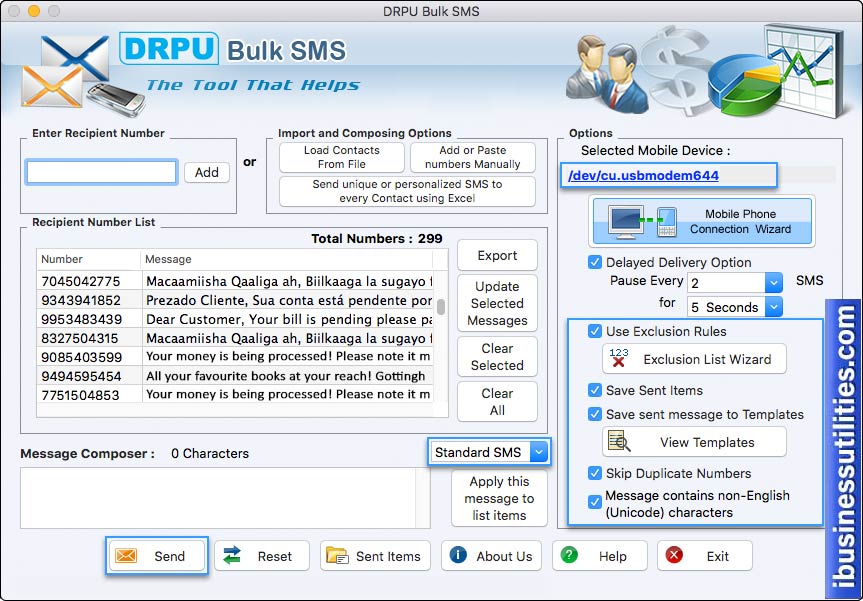Uncheck Skip Duplicate Numbers
Viewport: 863px width, 601px height.
click(594, 473)
